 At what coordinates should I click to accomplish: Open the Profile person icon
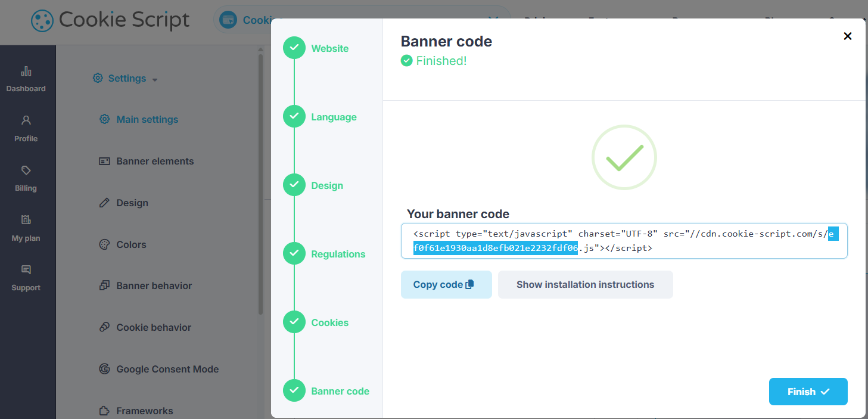coord(26,120)
